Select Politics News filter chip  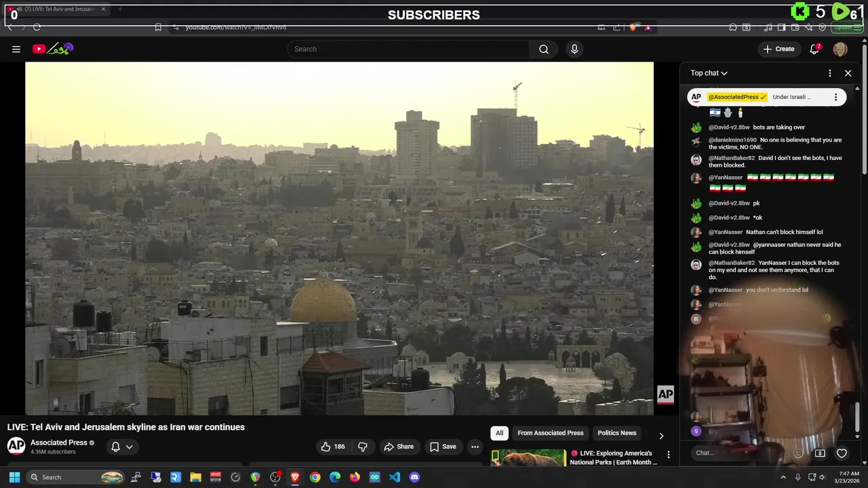coord(616,433)
